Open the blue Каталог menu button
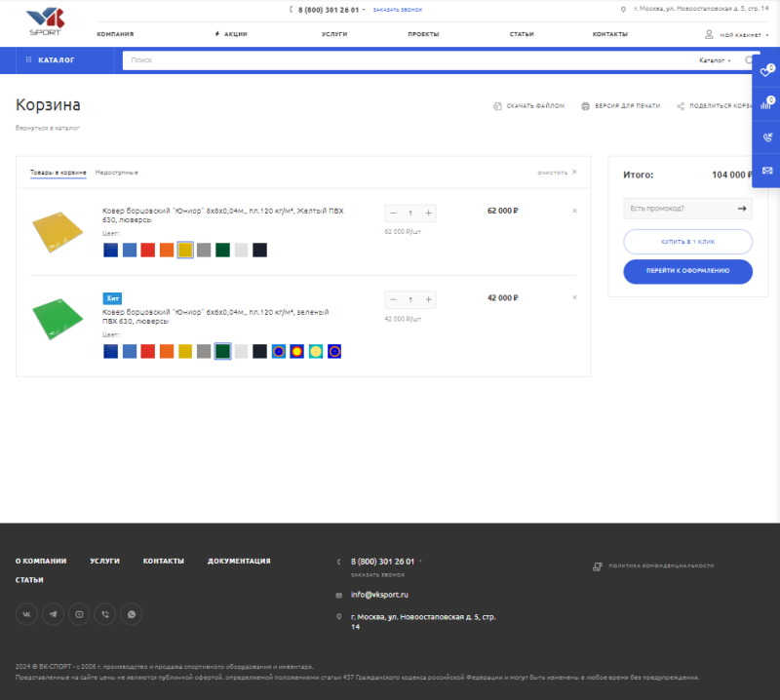Image resolution: width=780 pixels, height=700 pixels. point(57,60)
